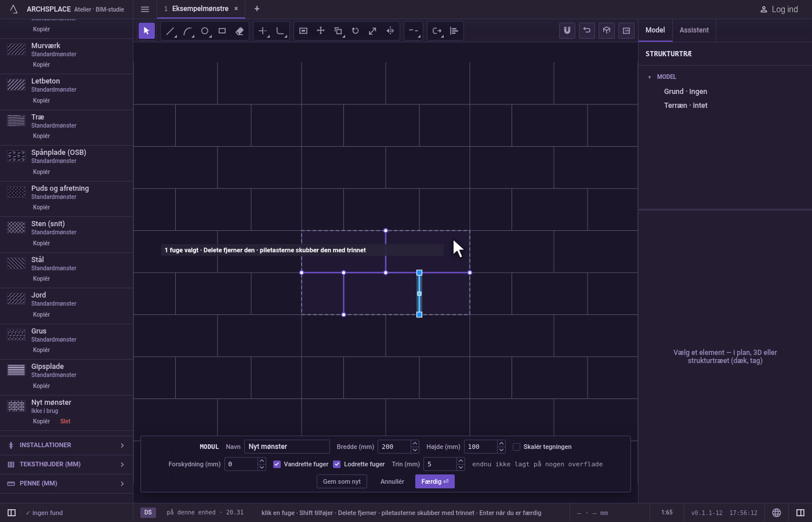Switch to the Model tab
This screenshot has height=522, width=812.
pyautogui.click(x=655, y=30)
